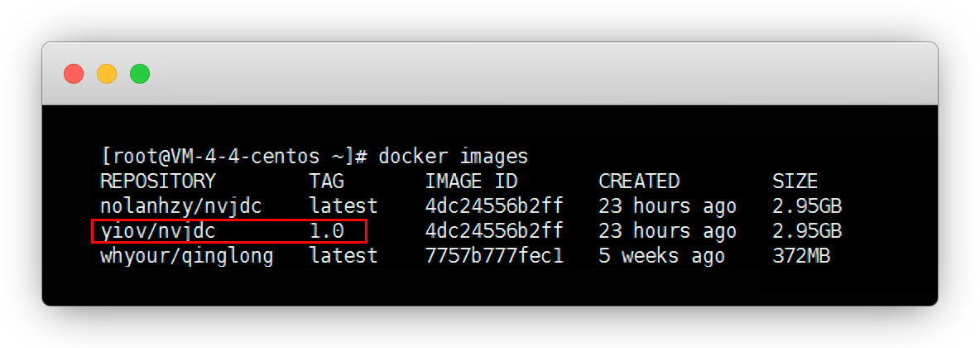Select the whyour/qinglong repository name

pyautogui.click(x=186, y=256)
